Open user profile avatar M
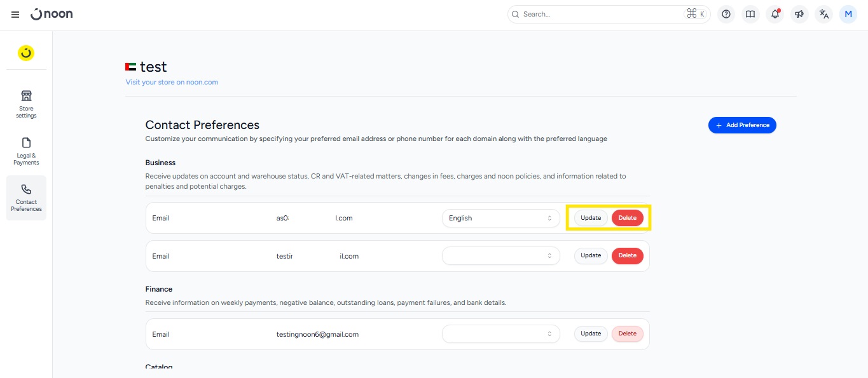This screenshot has width=868, height=378. tap(848, 14)
